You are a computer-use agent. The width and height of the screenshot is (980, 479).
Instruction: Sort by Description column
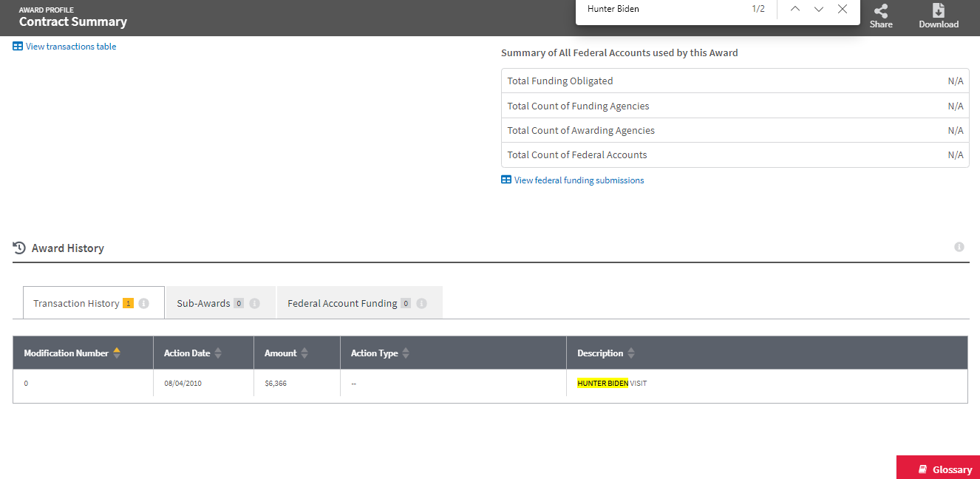(631, 353)
